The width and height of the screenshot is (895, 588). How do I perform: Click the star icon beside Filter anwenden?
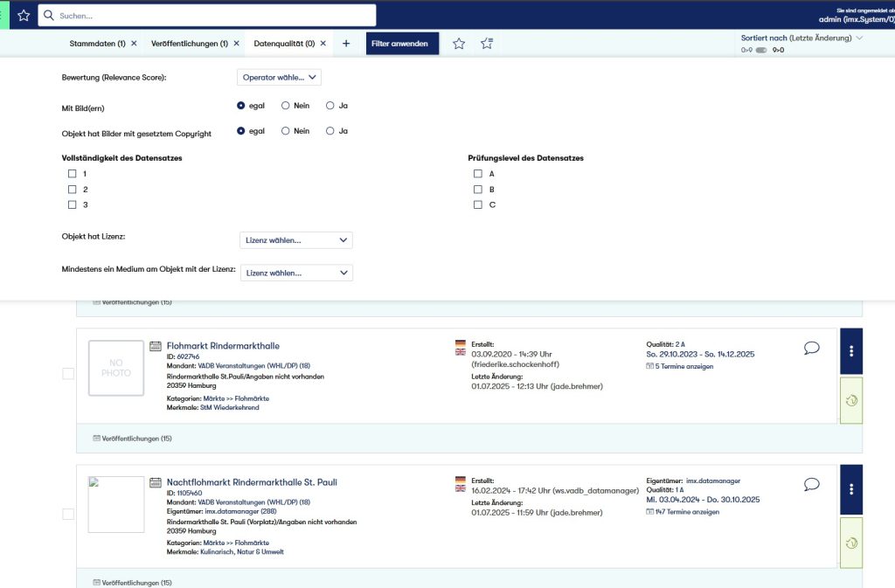pos(459,44)
